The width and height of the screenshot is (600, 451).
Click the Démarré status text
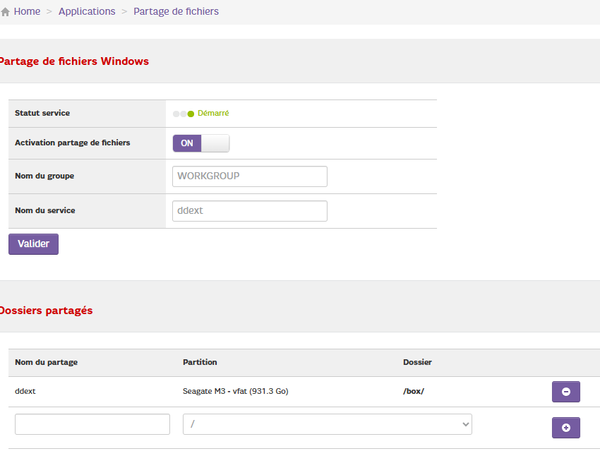(213, 114)
